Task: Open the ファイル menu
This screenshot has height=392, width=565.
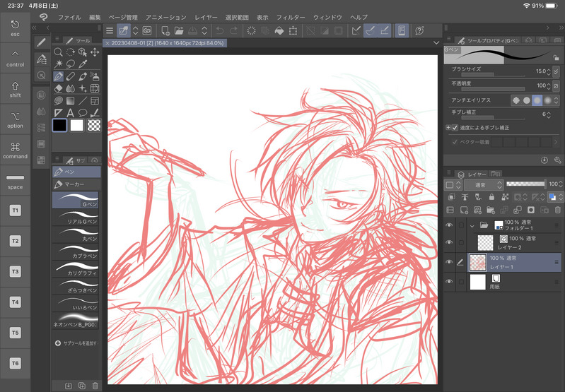Action: 69,17
